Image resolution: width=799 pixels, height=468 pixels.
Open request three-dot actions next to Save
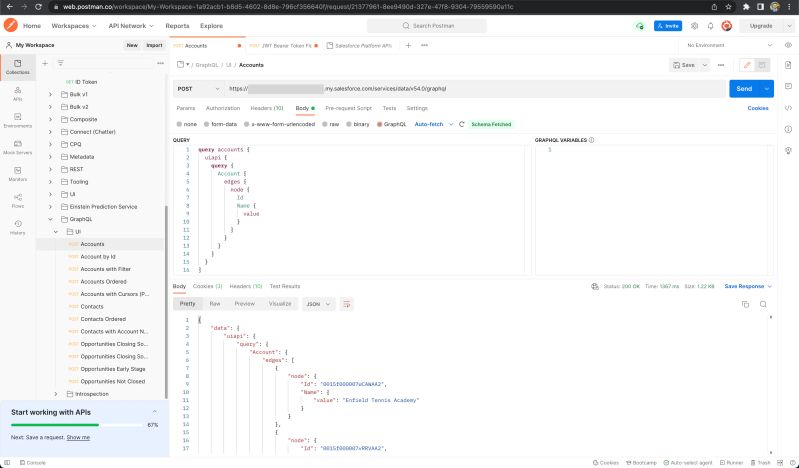[x=721, y=65]
